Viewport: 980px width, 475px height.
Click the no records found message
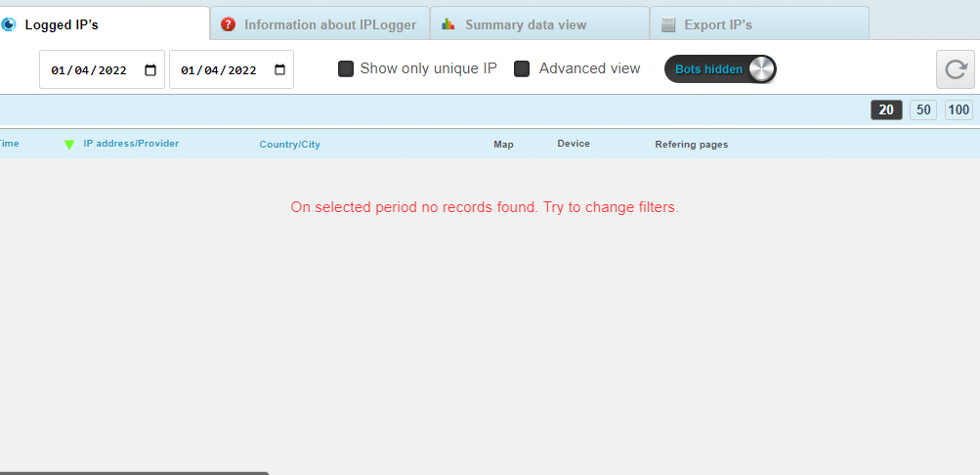pyautogui.click(x=485, y=207)
